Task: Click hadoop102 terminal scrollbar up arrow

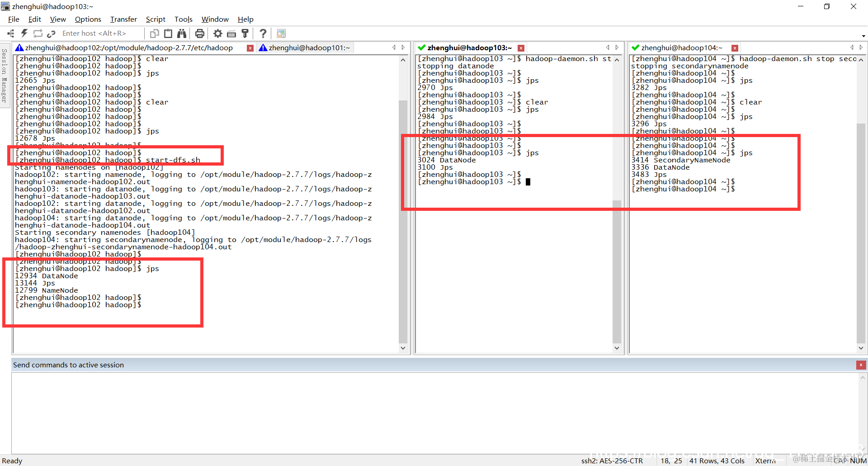Action: (403, 60)
